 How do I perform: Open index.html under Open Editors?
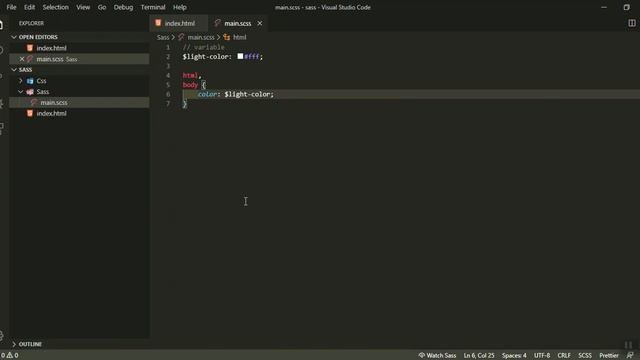point(80,48)
